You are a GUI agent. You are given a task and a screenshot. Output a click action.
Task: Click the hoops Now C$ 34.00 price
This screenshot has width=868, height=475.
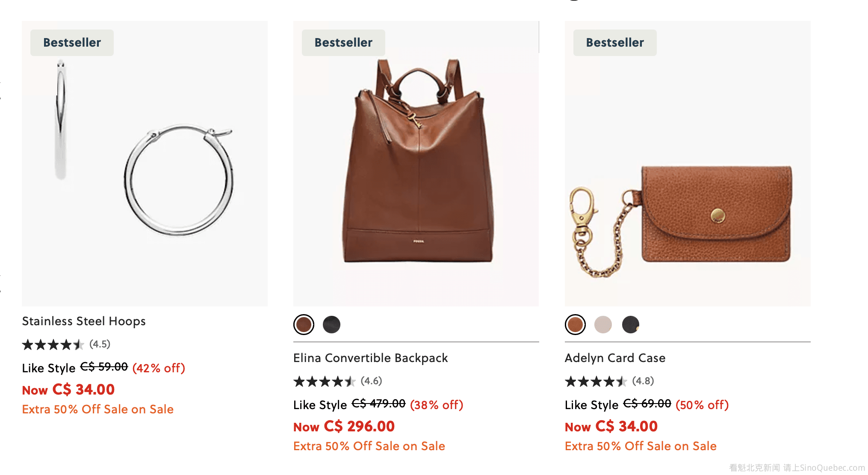click(x=68, y=389)
